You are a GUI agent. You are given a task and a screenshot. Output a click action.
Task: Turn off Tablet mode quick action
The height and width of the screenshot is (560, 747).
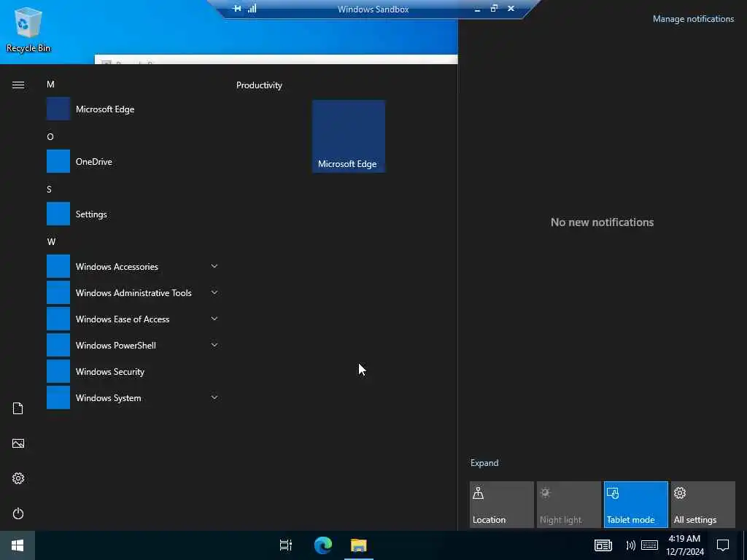[636, 505]
